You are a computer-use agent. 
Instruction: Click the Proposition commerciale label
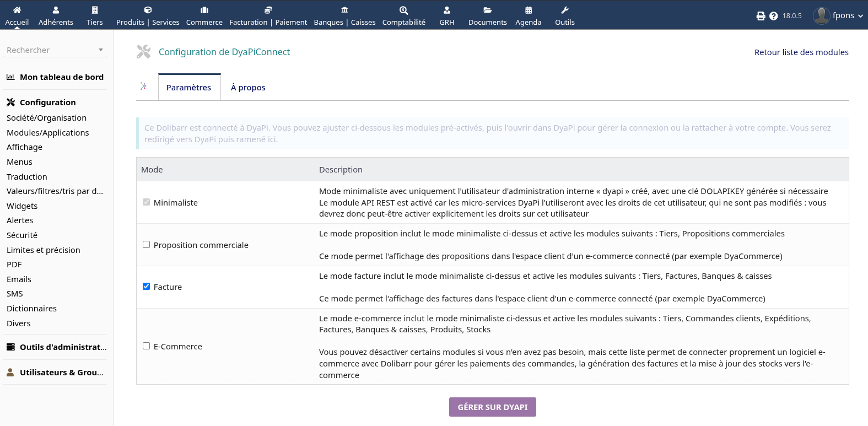click(201, 245)
